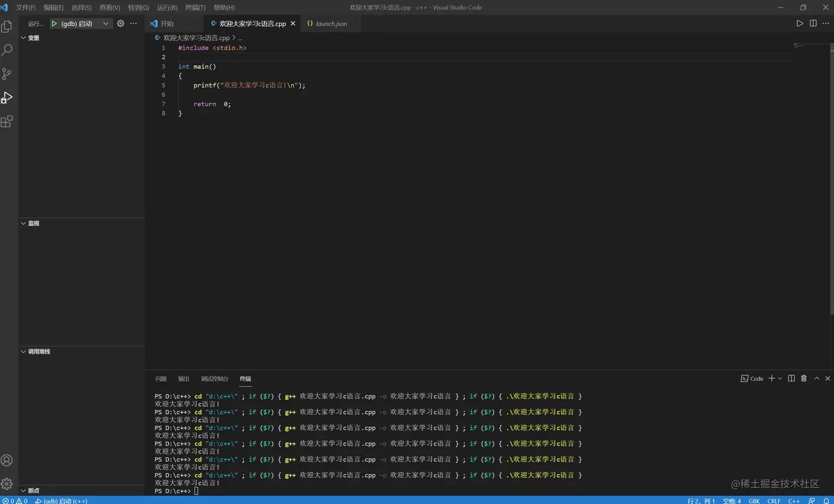Open the 终端(T) menu
Screen dimensions: 834x504
pyautogui.click(x=195, y=8)
